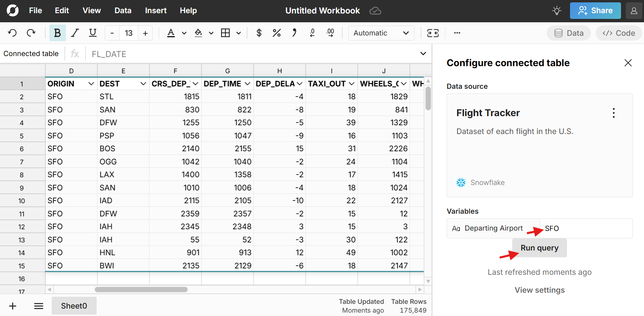The image size is (644, 316).
Task: Open the text color picker arrow
Action: (x=184, y=33)
